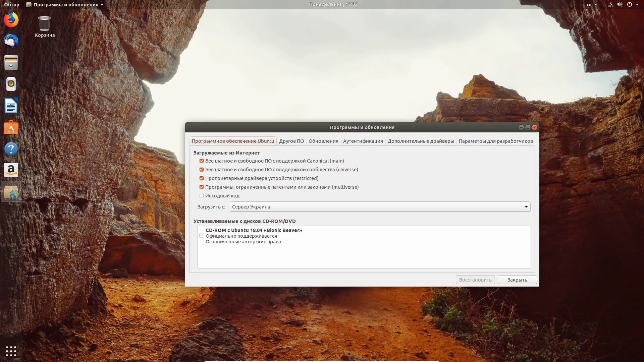
Task: Click the Amazon dock icon
Action: [11, 170]
